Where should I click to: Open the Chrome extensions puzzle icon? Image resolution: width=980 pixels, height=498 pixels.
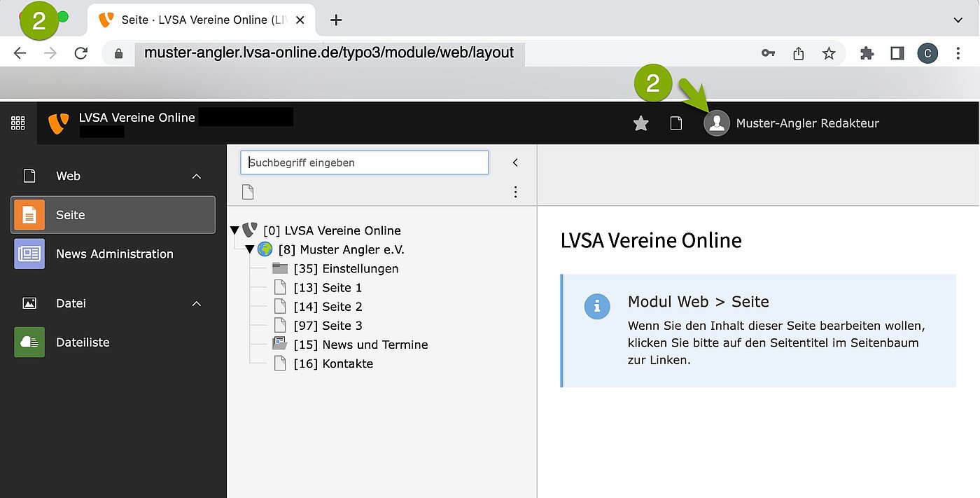click(x=867, y=53)
